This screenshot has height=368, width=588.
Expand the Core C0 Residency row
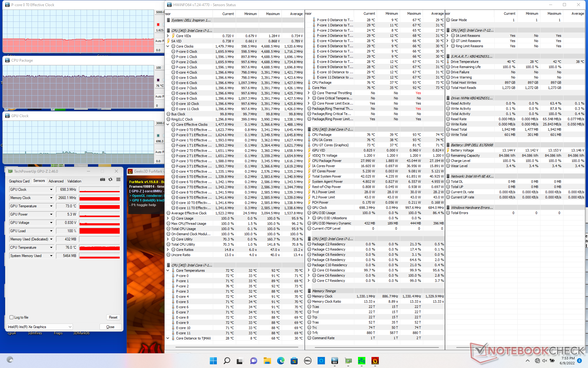[x=309, y=270]
